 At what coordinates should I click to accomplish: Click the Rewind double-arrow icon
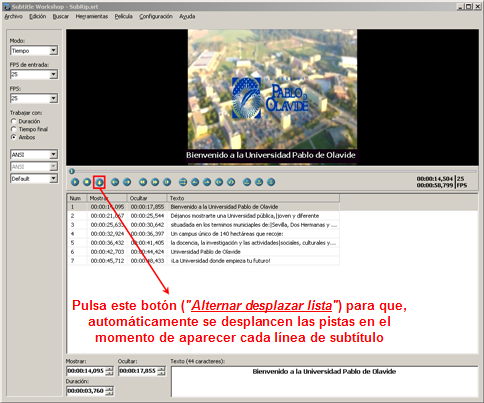[143, 182]
